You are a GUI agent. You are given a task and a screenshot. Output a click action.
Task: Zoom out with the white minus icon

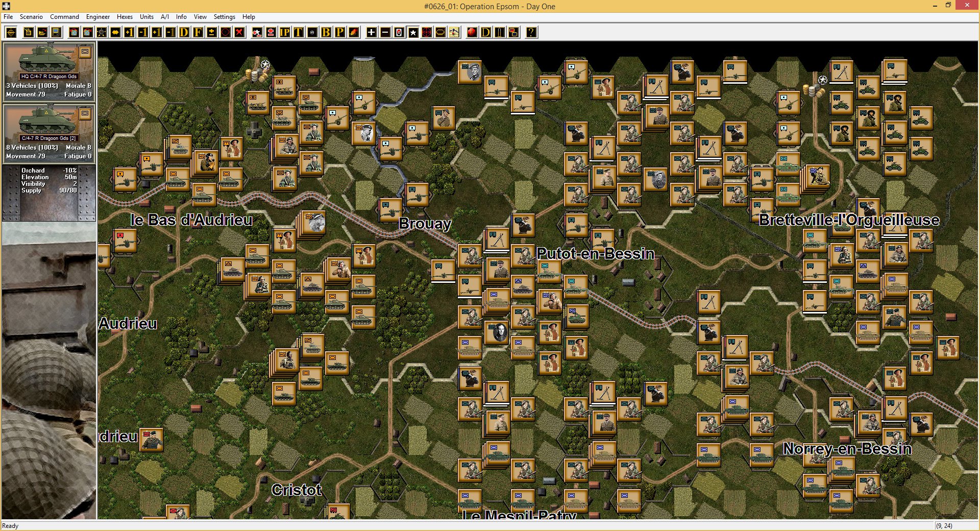click(x=385, y=33)
